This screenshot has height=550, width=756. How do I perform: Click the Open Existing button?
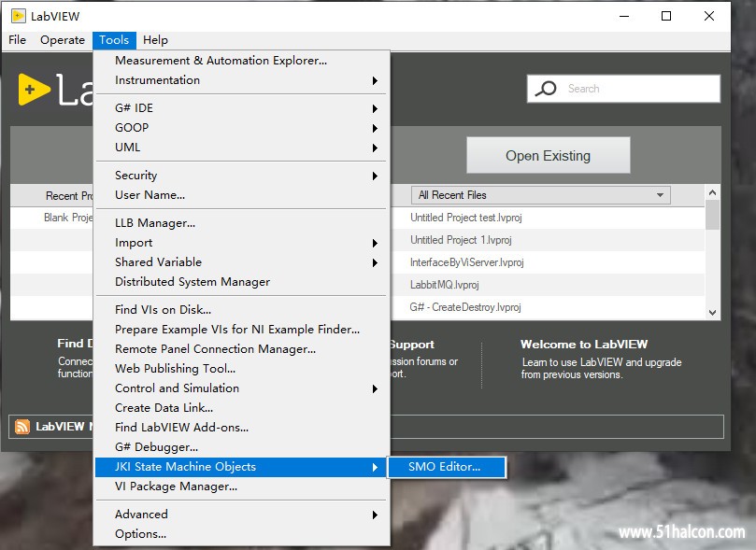[549, 156]
